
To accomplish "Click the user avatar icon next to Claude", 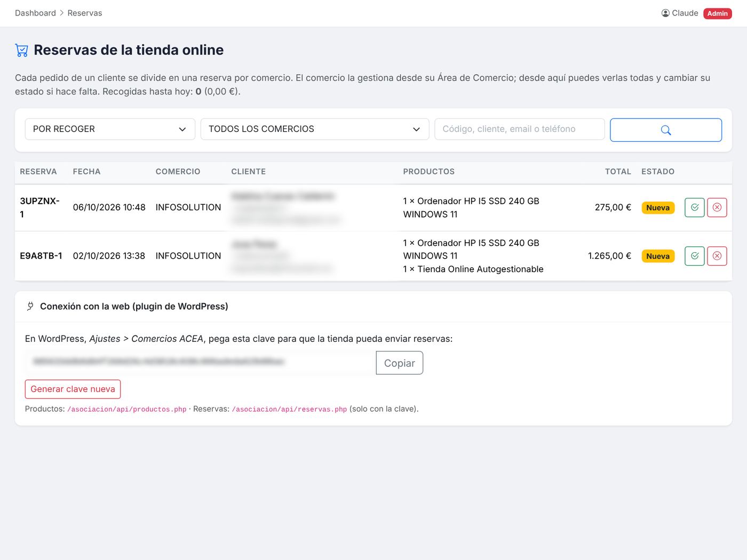I will [665, 13].
